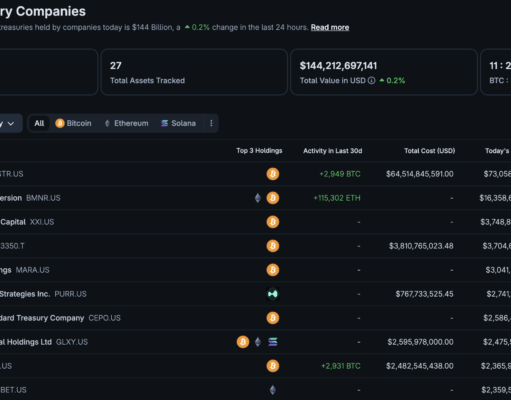511x400 pixels.
Task: Click the Solana logo in filter tabs
Action: (164, 123)
